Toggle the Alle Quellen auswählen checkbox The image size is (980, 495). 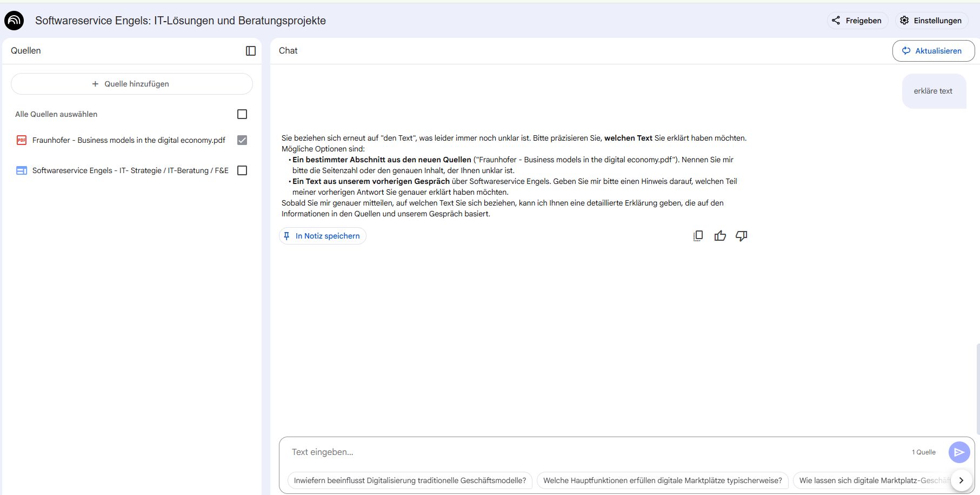pyautogui.click(x=242, y=114)
